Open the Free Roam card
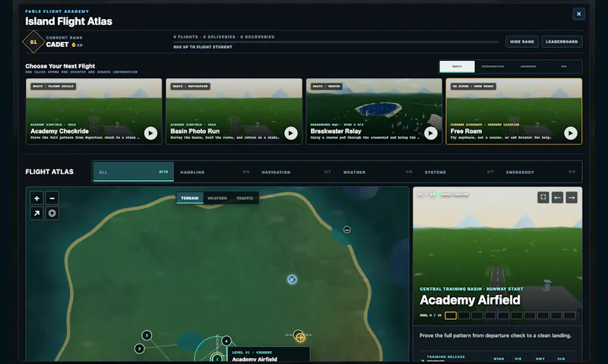Viewport: 608px width, 364px height. click(514, 111)
